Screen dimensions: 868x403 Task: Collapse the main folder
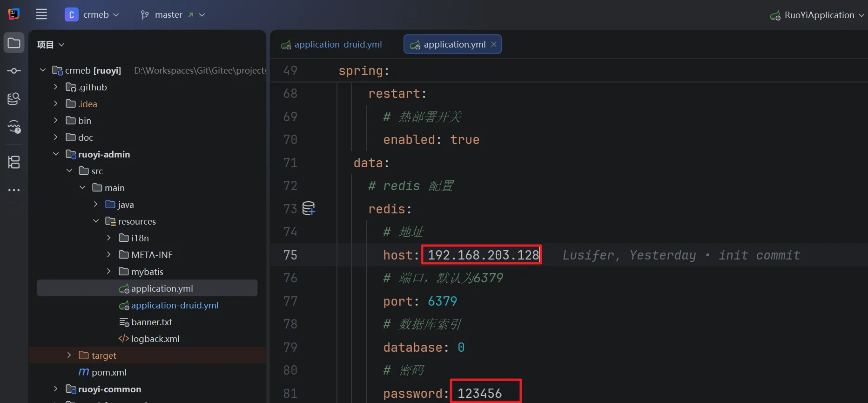[x=82, y=188]
